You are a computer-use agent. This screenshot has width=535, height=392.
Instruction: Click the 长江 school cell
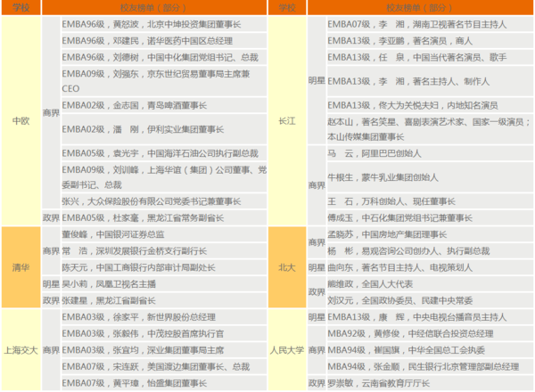coord(287,121)
